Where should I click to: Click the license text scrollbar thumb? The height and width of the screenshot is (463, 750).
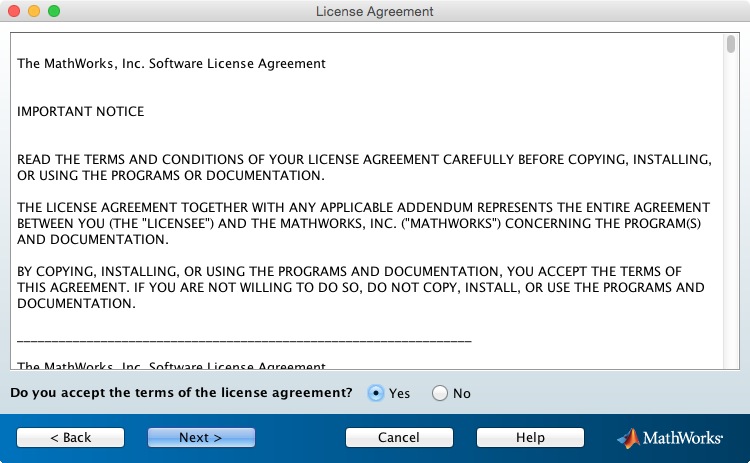(x=730, y=44)
